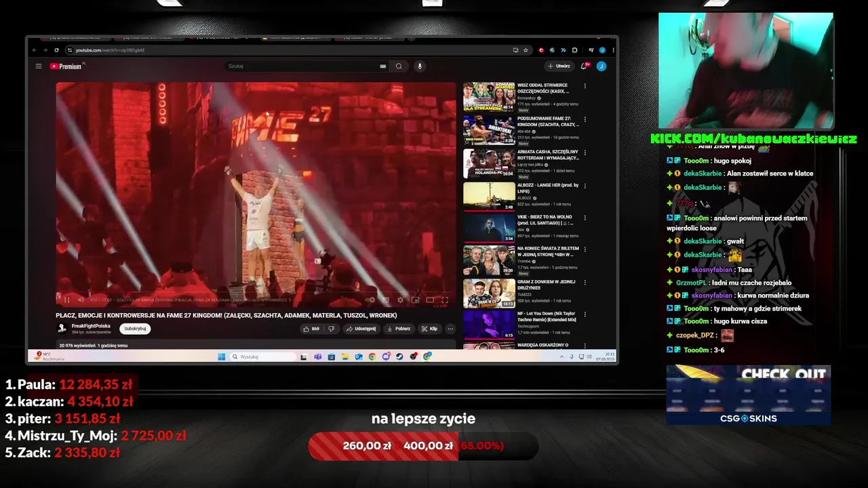Click the Wyszukaj taskbar search box
This screenshot has height=488, width=868.
(x=262, y=357)
